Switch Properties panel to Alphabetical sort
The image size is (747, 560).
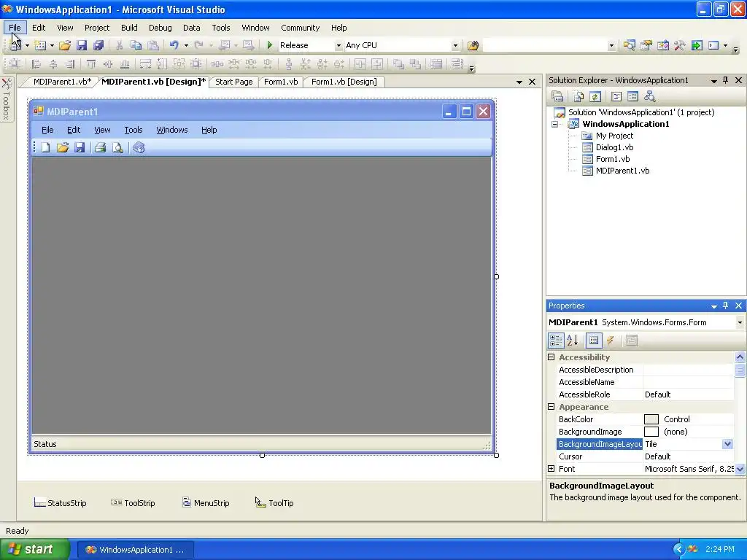(x=573, y=340)
